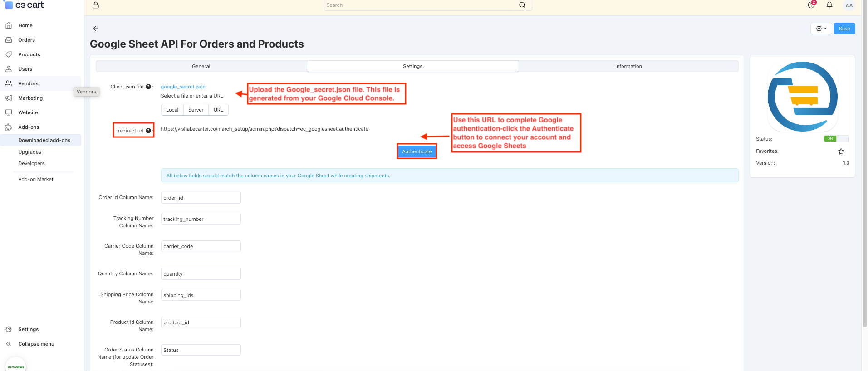Open notifications bell icon
Image resolution: width=868 pixels, height=371 pixels.
point(829,5)
